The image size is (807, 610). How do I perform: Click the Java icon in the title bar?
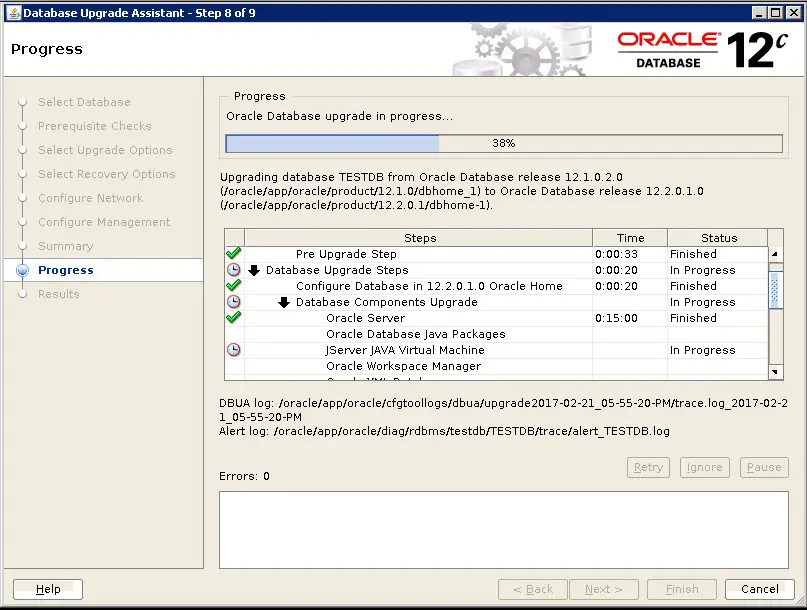pos(14,13)
